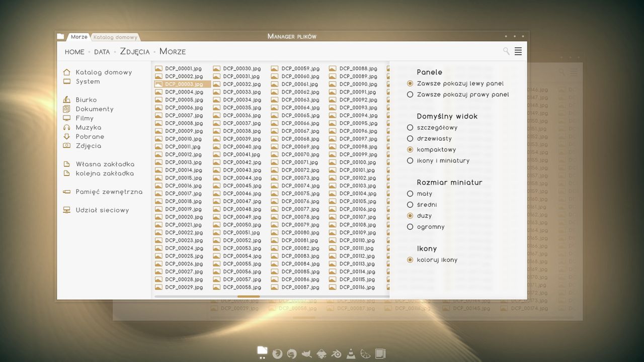Open the hamburger menu icon
This screenshot has width=644, height=362.
point(518,51)
